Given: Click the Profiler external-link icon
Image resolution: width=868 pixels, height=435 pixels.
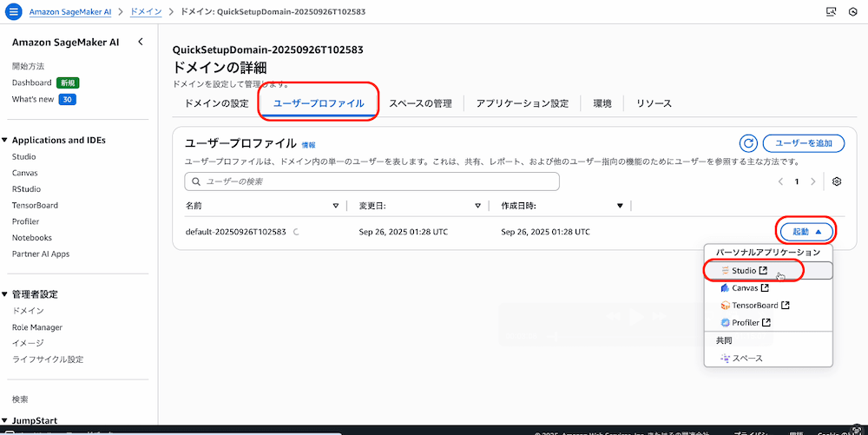Looking at the screenshot, I should pyautogui.click(x=766, y=323).
